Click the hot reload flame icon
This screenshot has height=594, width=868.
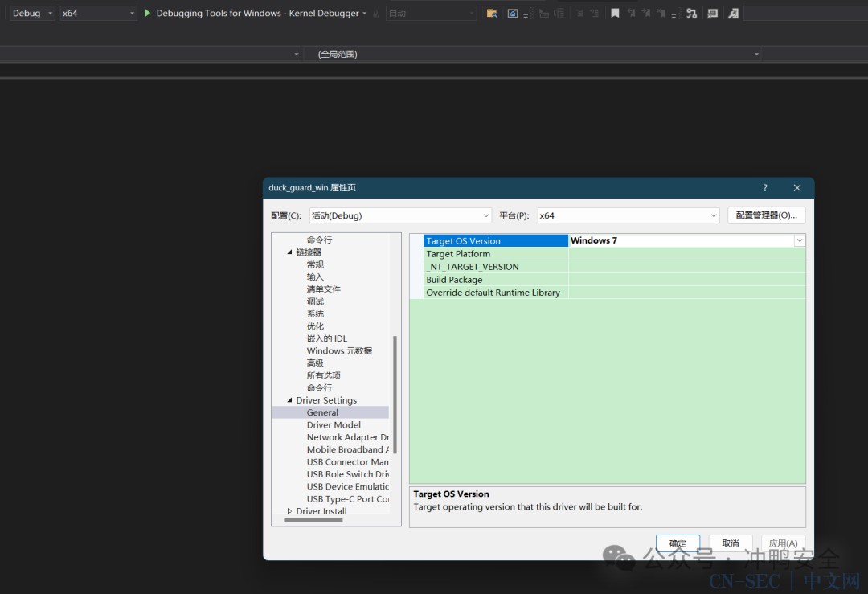376,14
